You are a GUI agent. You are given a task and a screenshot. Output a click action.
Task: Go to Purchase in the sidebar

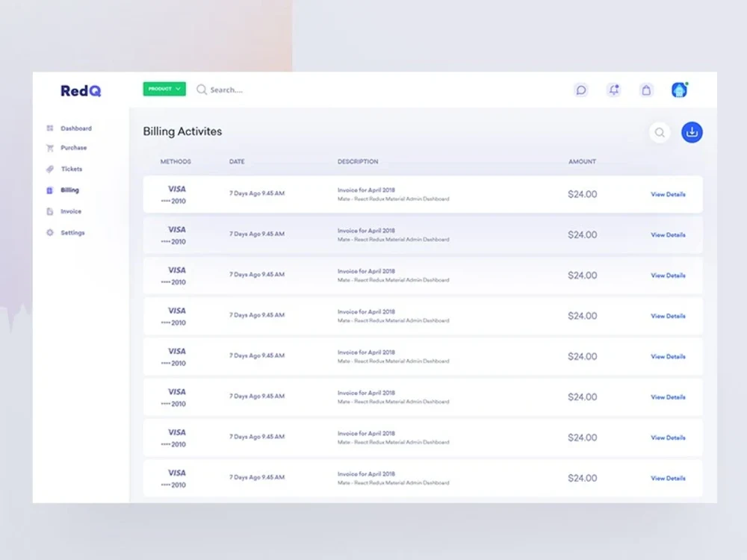point(73,148)
